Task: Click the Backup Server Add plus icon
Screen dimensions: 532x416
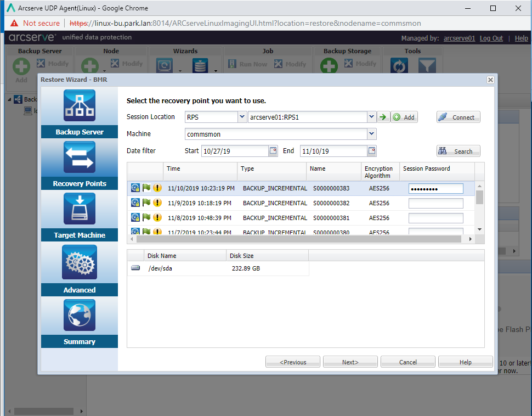Action: (x=21, y=66)
